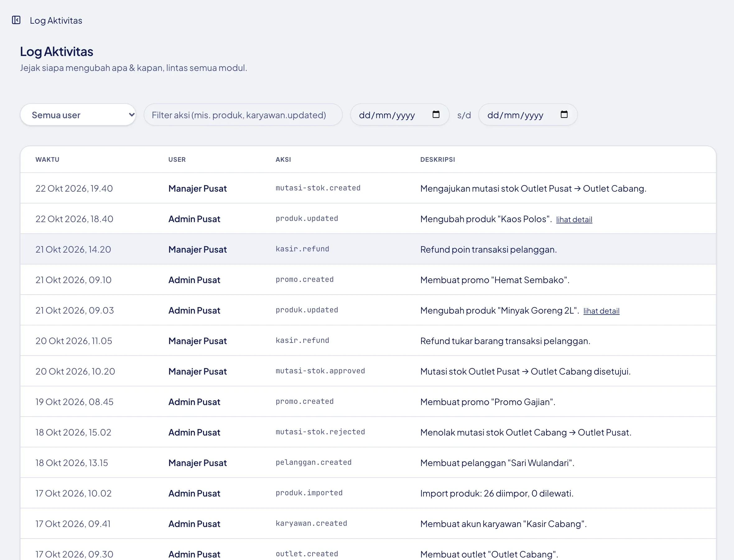Click mutasi-stok.rejected action code

click(320, 432)
